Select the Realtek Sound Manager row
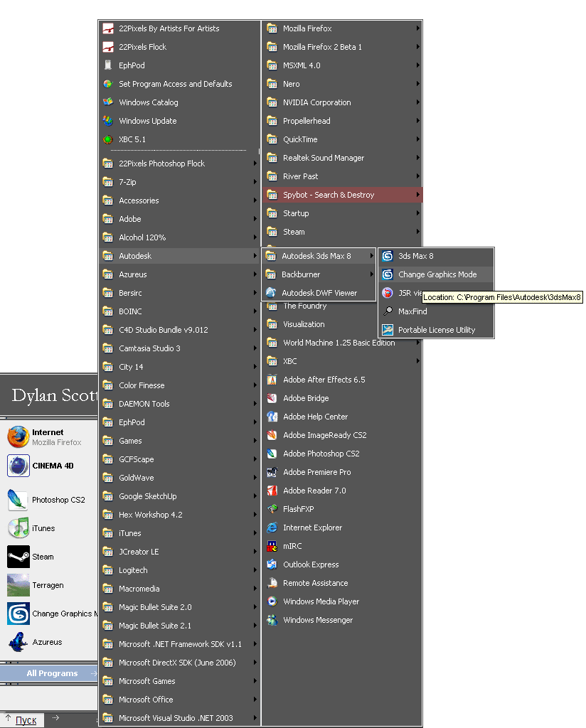 click(343, 158)
